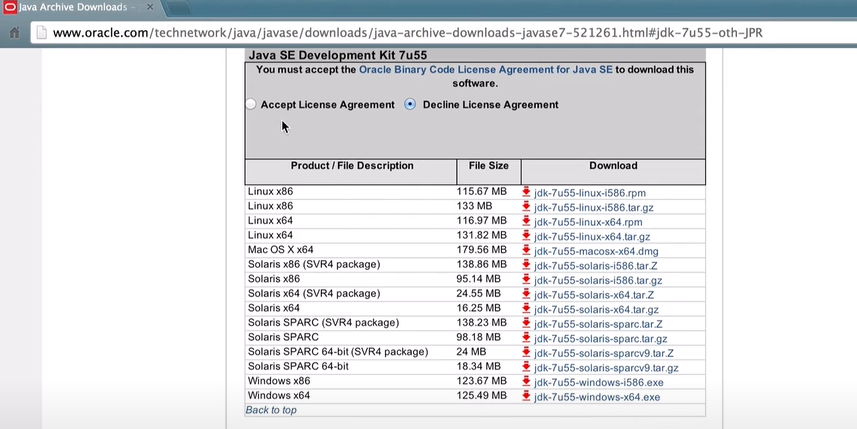Download jdk-7u55-solaris-i586.tar.Z link
This screenshot has width=857, height=429.
pyautogui.click(x=596, y=266)
